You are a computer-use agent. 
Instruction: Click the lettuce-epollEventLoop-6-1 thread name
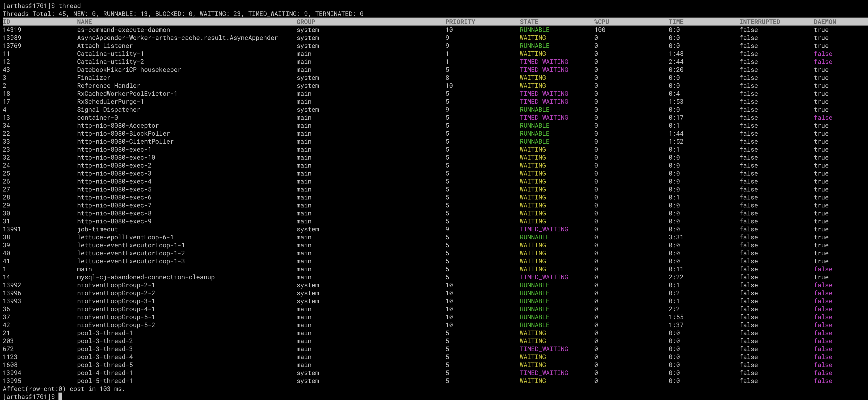click(125, 237)
